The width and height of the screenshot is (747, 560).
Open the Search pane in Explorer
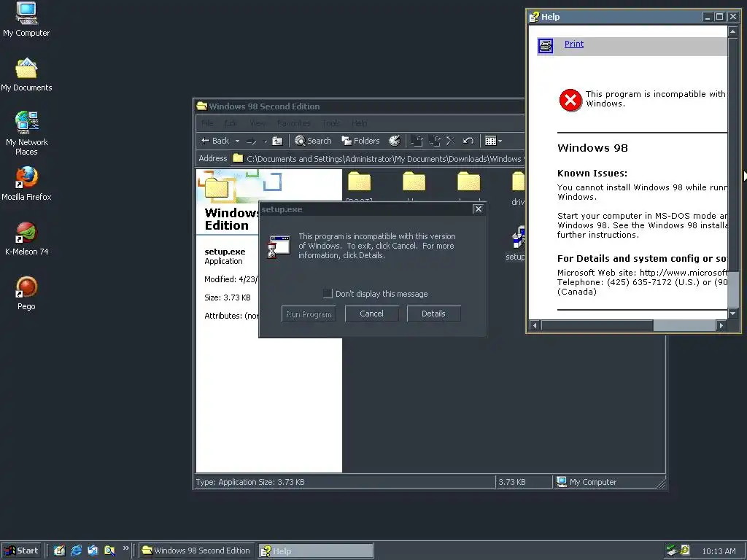pos(313,141)
